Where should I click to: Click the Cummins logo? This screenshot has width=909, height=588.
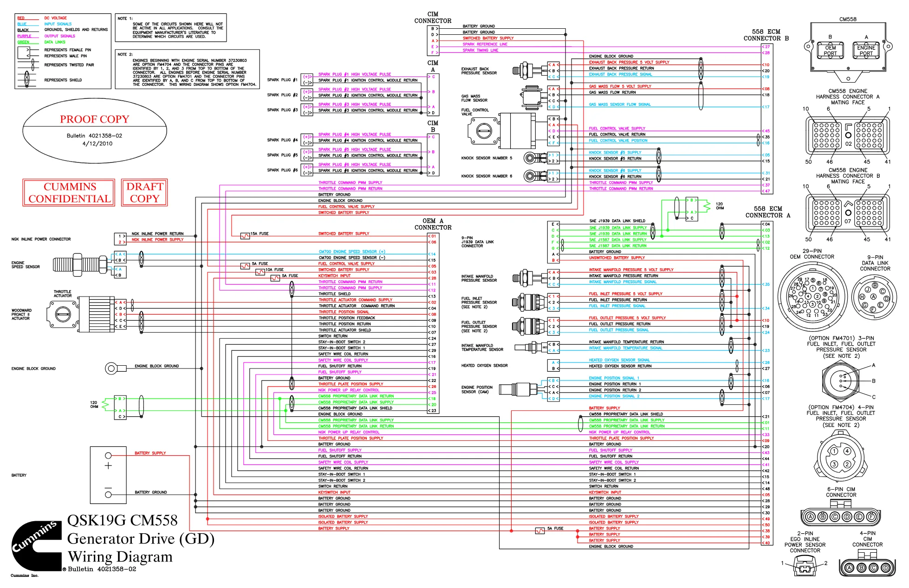pos(36,545)
